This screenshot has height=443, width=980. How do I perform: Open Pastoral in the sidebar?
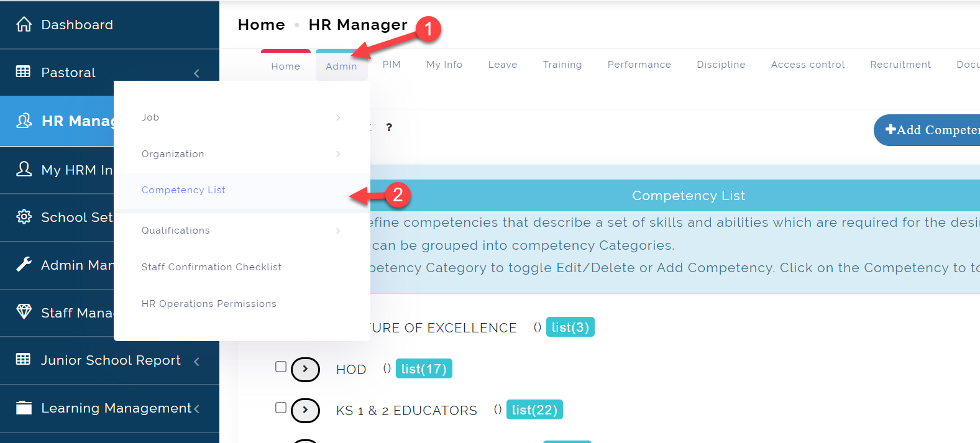109,73
